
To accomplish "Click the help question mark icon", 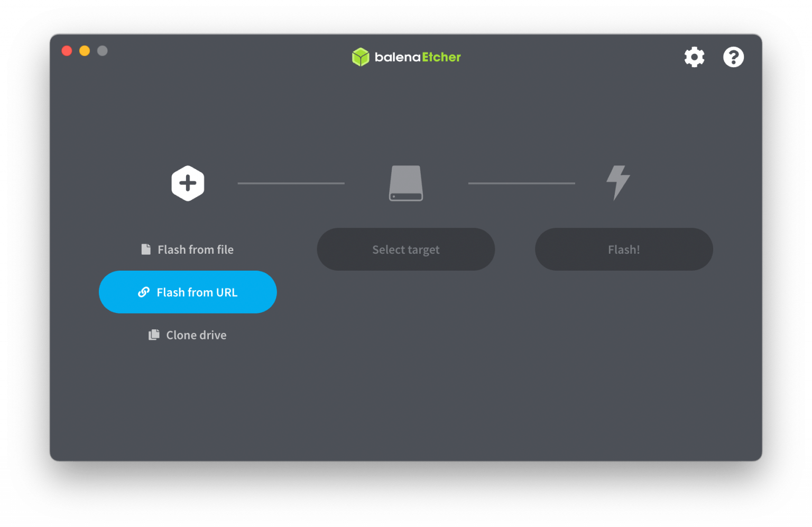I will 733,57.
